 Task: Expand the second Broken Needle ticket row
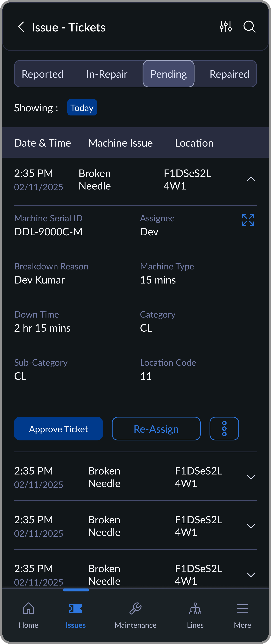tap(251, 477)
